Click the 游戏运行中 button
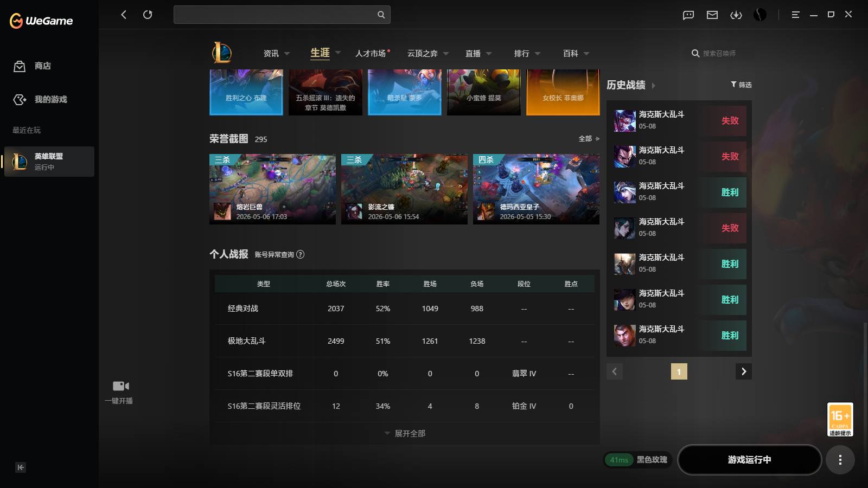This screenshot has width=868, height=488. pyautogui.click(x=749, y=460)
